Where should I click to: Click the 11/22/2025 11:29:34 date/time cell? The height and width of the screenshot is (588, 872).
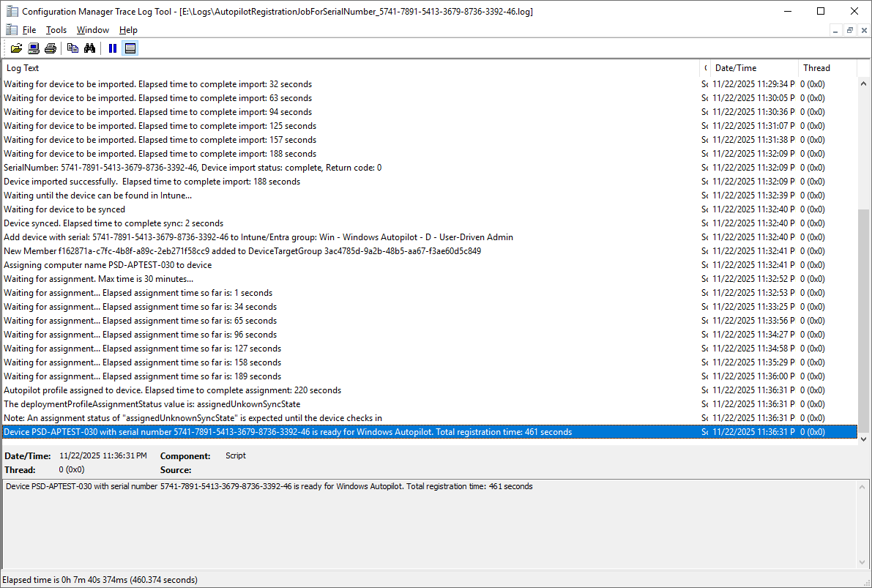click(753, 84)
